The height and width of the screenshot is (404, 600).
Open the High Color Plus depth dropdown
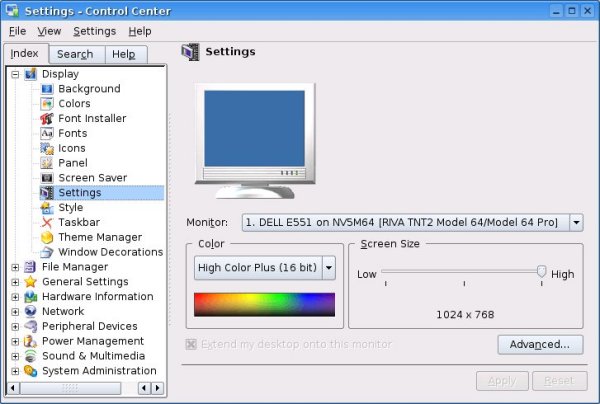328,268
